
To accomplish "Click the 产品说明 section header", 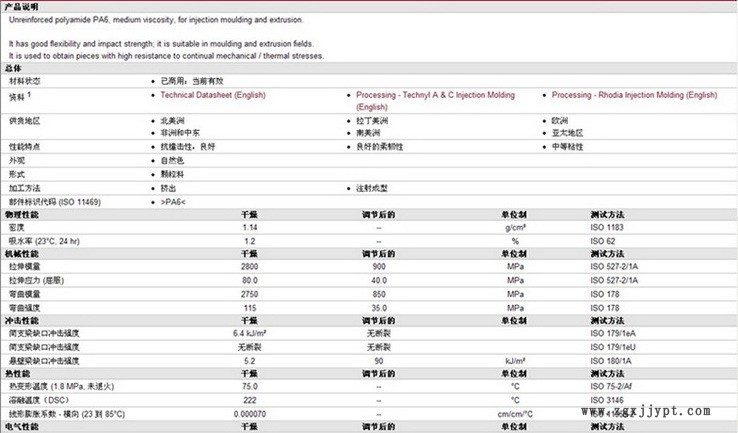I will (x=21, y=5).
